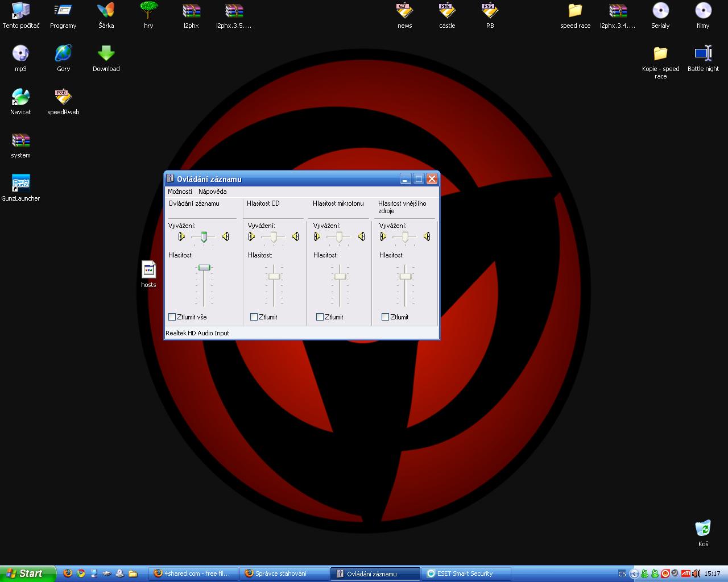Image resolution: width=728 pixels, height=582 pixels.
Task: Switch to Správce stahování taskbar button
Action: pos(284,573)
